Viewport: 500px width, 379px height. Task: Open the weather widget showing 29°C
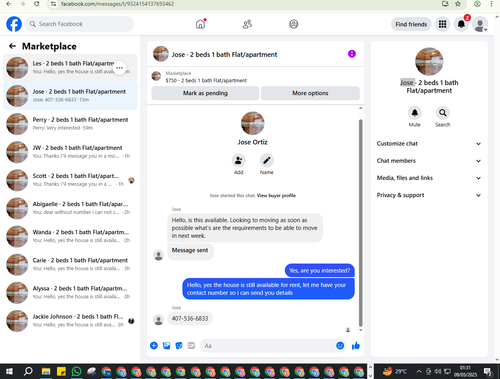tap(395, 371)
